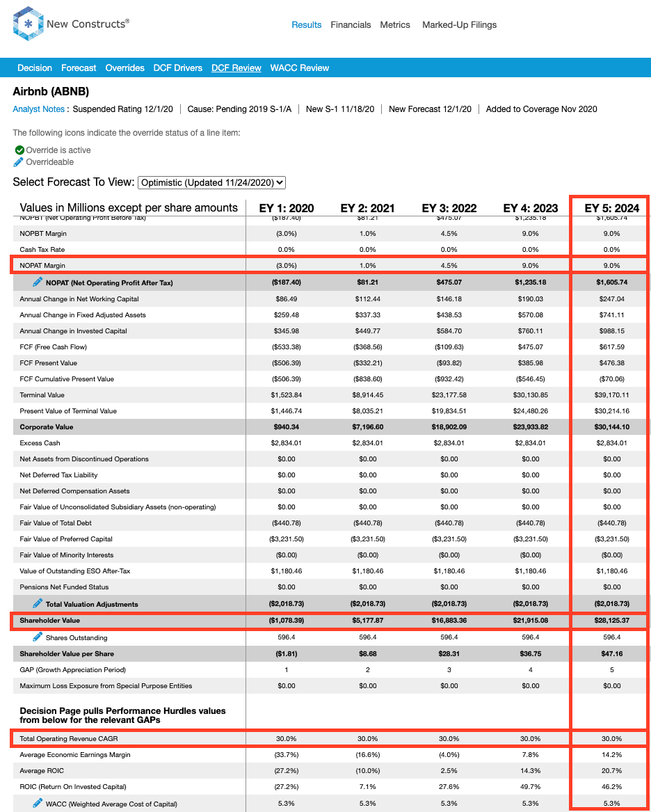Click the EY 1: 2020 column header
The width and height of the screenshot is (651, 812).
(x=287, y=208)
